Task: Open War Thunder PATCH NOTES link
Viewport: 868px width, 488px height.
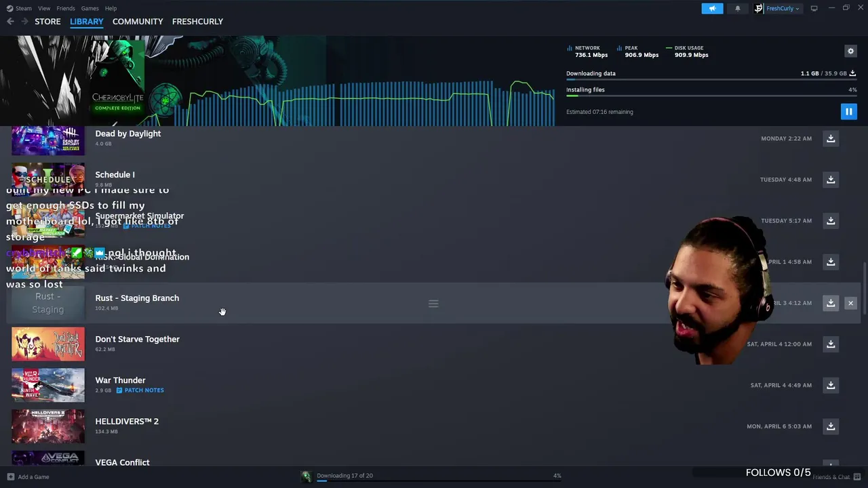Action: click(140, 390)
